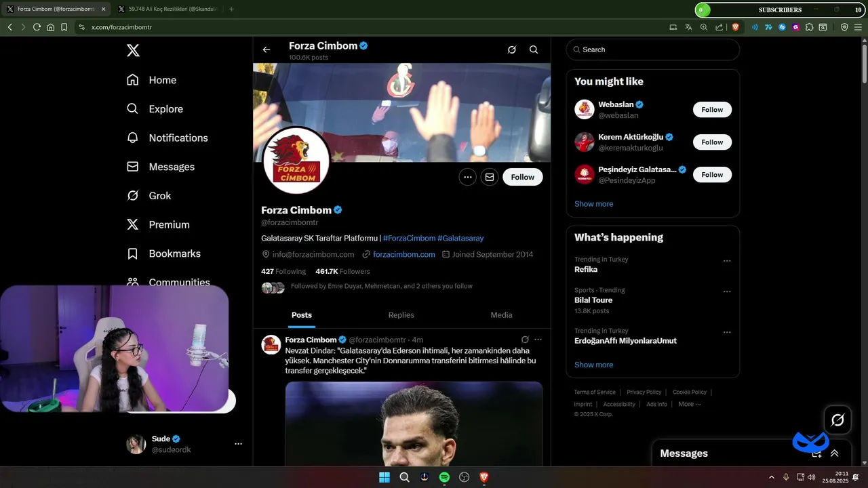Click the message envelope icon on profile
The height and width of the screenshot is (488, 868).
489,177
